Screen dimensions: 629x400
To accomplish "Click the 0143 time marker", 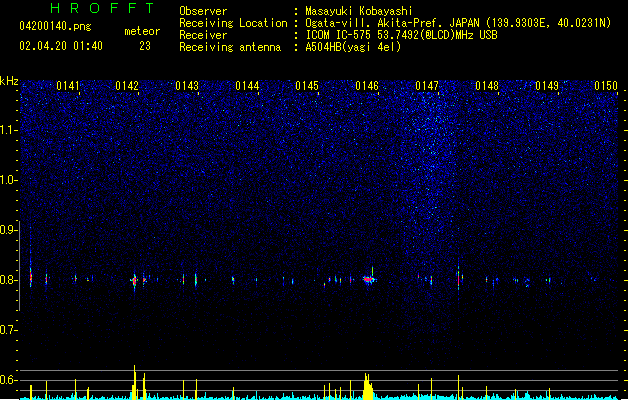I will coord(187,86).
